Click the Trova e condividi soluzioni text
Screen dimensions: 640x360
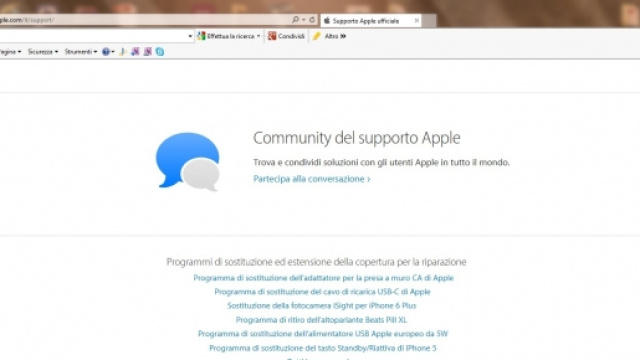tap(382, 162)
